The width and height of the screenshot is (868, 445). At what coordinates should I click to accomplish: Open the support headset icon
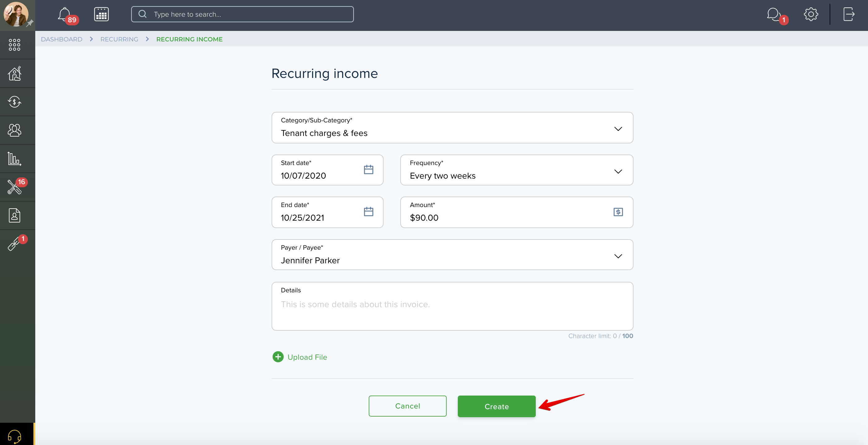coord(15,437)
